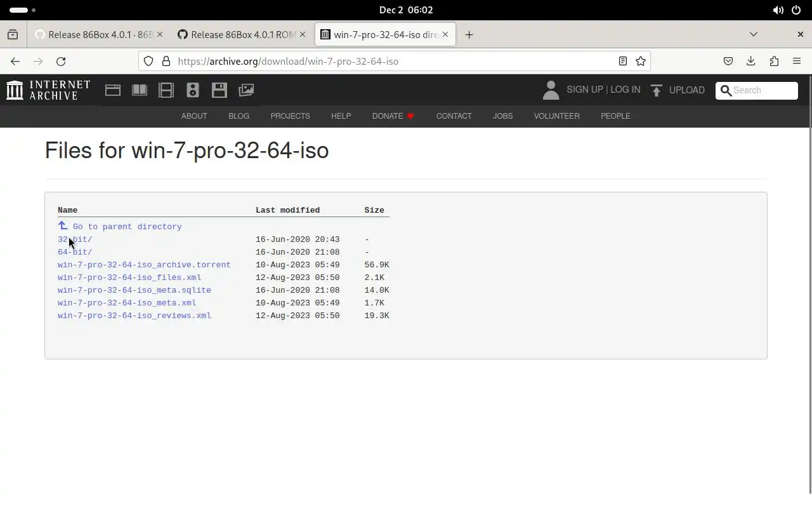Expand the list all tabs dropdown
This screenshot has width=812, height=508.
[754, 34]
